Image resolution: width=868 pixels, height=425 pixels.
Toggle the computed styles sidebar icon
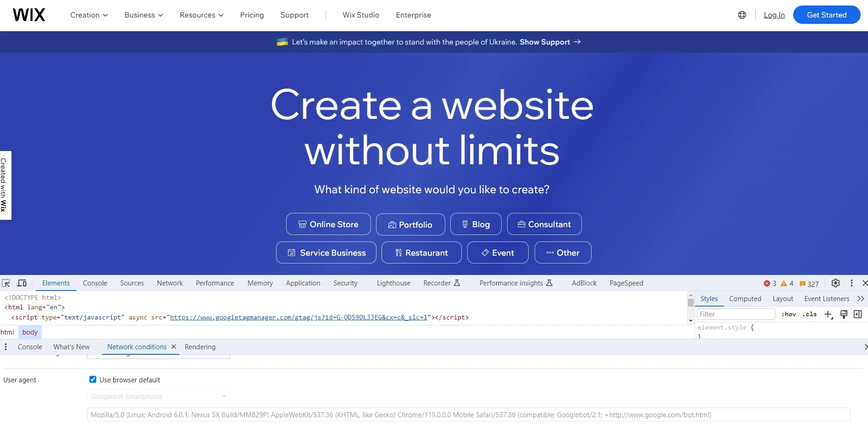[x=858, y=314]
